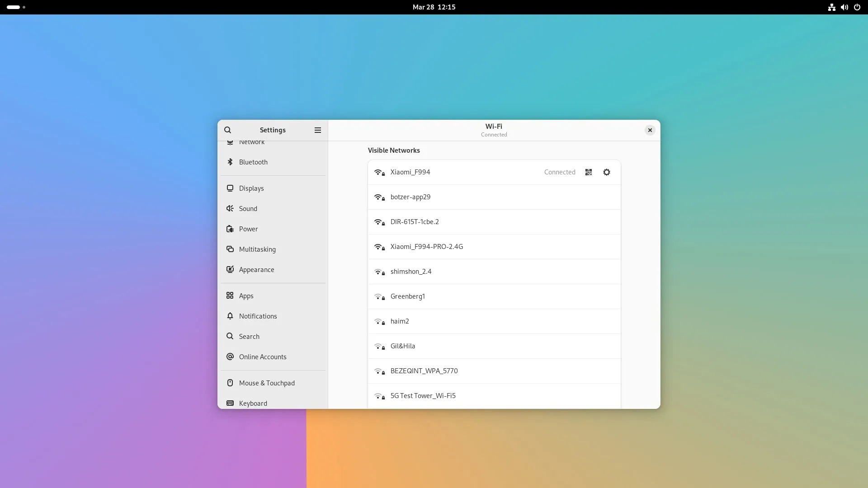Click the volume icon in top bar
868x488 pixels.
pos(844,7)
